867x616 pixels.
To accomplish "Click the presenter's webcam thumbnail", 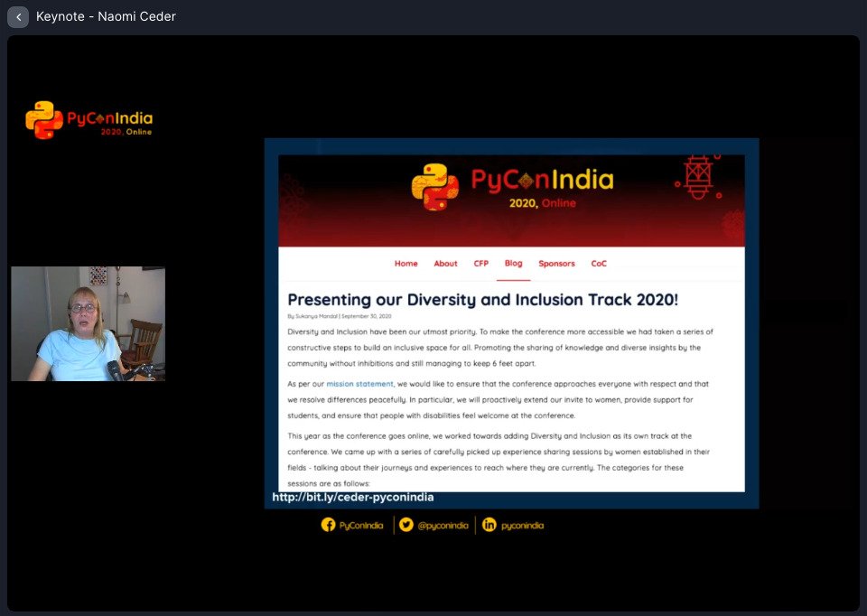I will pos(87,322).
